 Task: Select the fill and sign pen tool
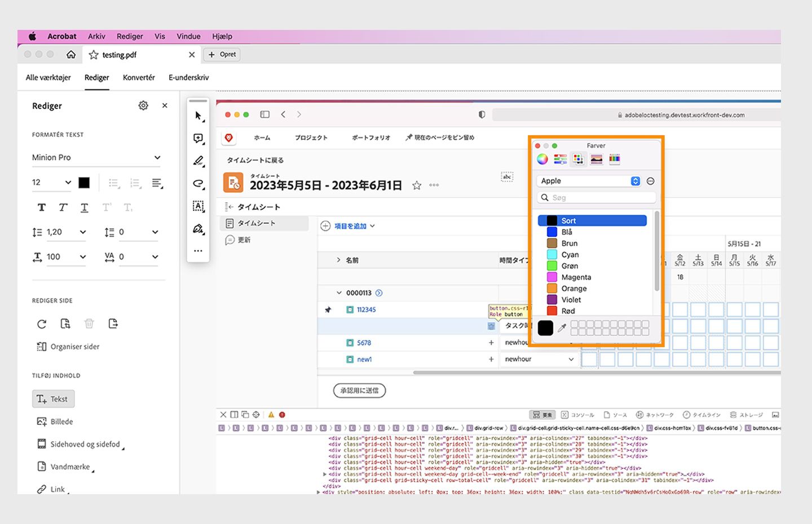[x=198, y=229]
